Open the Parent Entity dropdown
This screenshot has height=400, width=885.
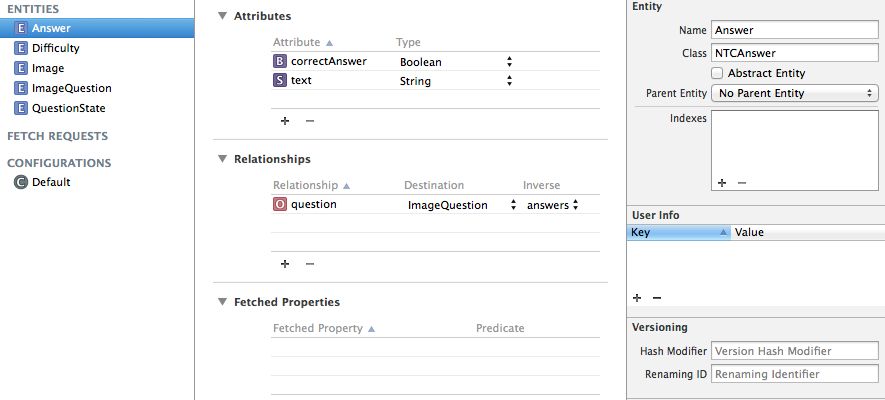793,93
